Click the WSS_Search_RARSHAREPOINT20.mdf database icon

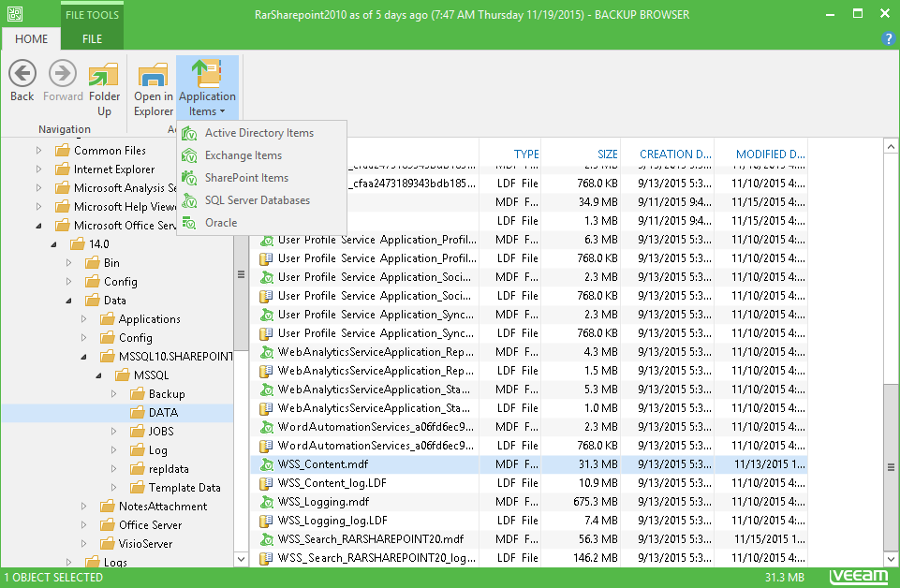pos(266,539)
